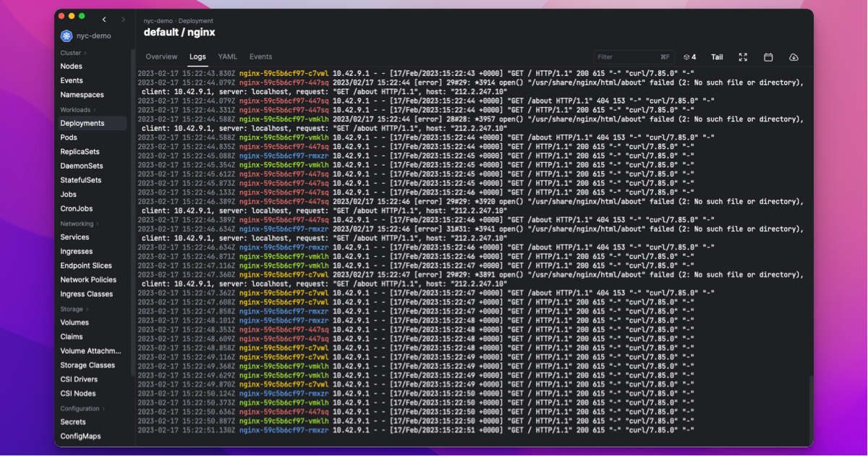Open the pod selector cube icon
868x456 pixels.
point(689,57)
